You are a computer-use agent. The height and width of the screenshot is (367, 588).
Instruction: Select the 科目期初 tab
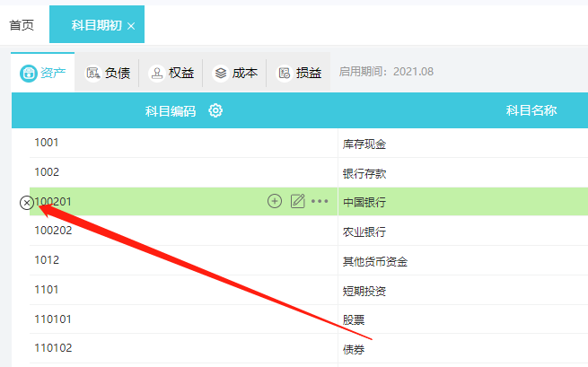(x=96, y=25)
